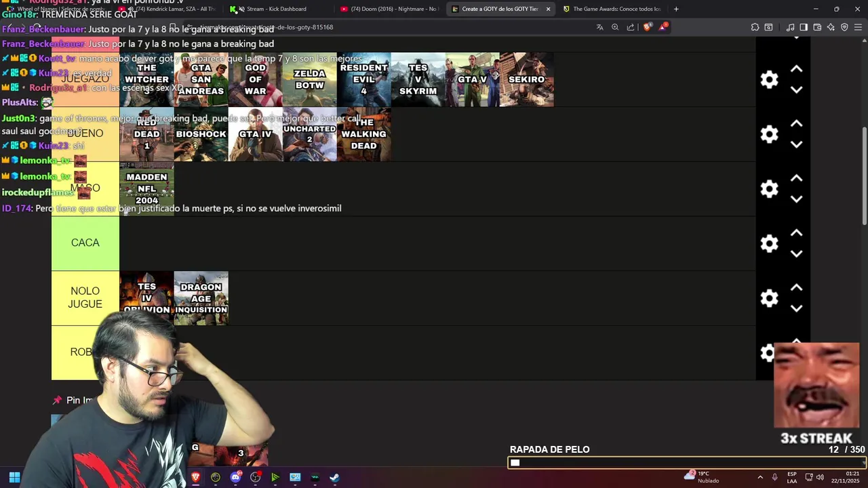Move the BUENO row down with its arrow

797,144
